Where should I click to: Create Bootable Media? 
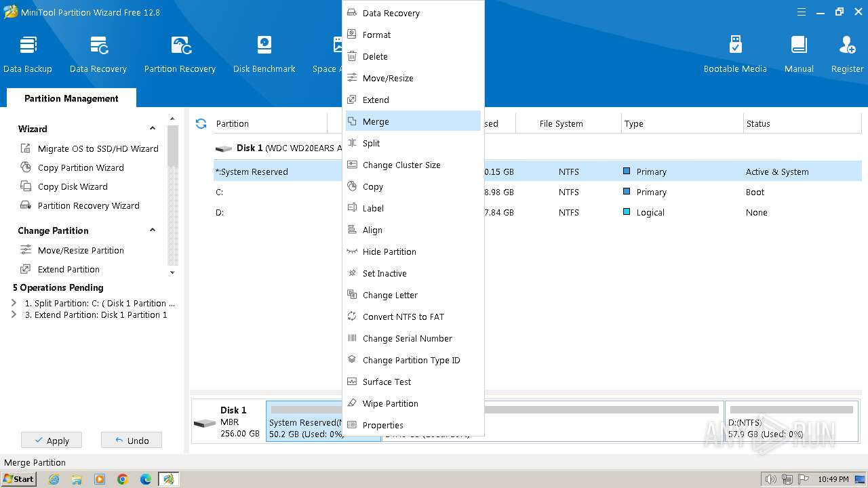click(x=735, y=54)
